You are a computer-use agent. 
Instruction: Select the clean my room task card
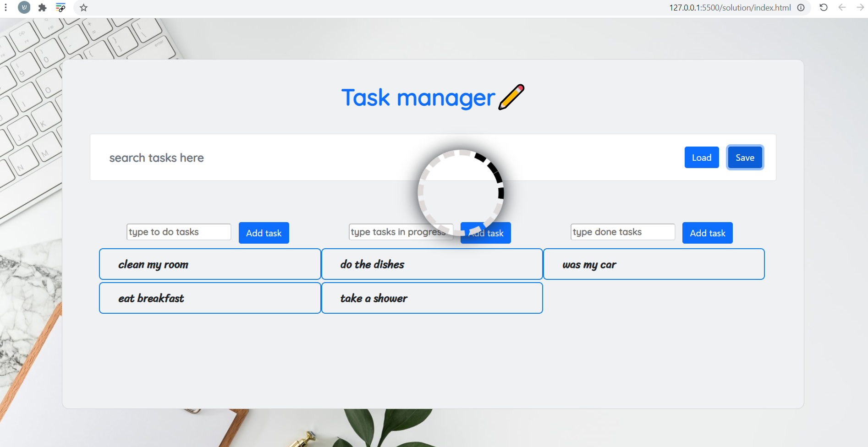coord(209,264)
